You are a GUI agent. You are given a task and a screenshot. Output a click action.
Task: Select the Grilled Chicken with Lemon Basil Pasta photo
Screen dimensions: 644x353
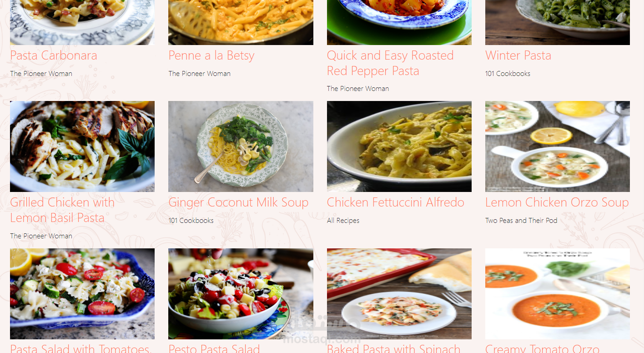click(82, 146)
